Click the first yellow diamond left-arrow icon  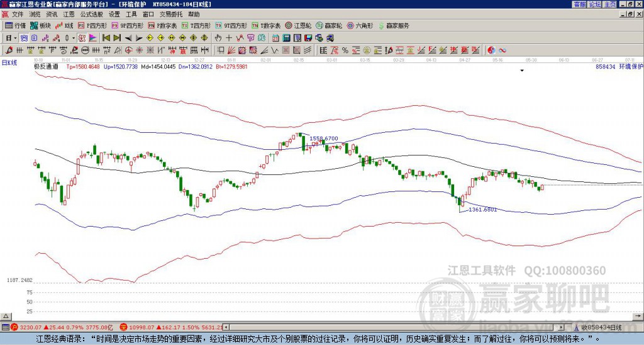pos(150,38)
